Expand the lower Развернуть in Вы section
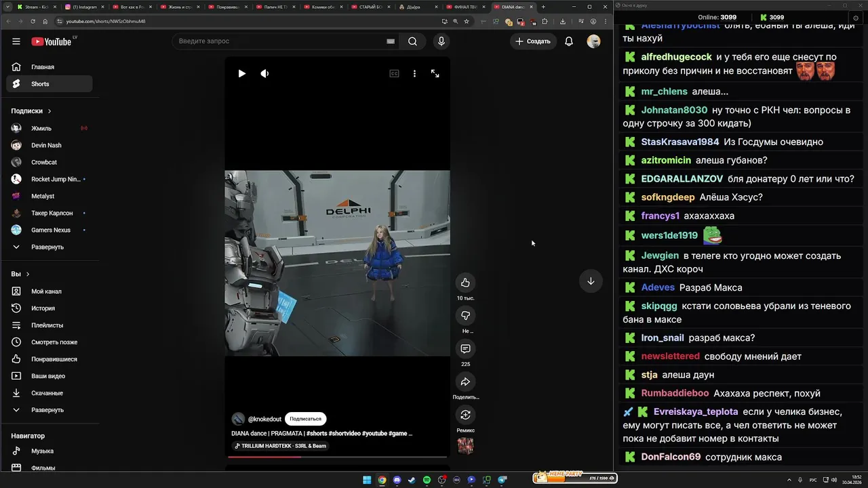The image size is (868, 488). point(50,410)
